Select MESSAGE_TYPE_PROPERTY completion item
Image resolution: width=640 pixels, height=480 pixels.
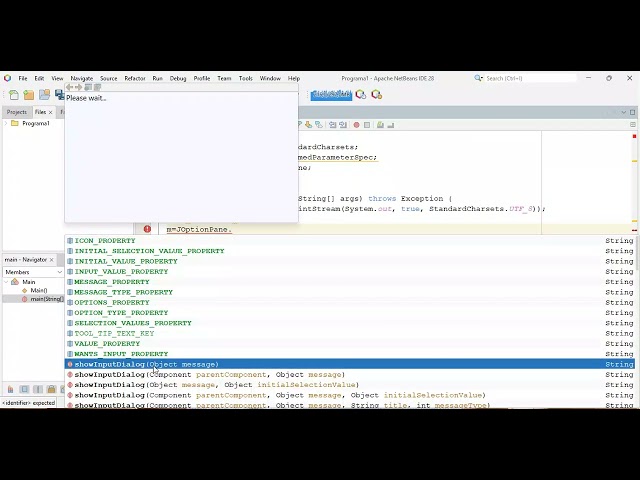(350, 292)
